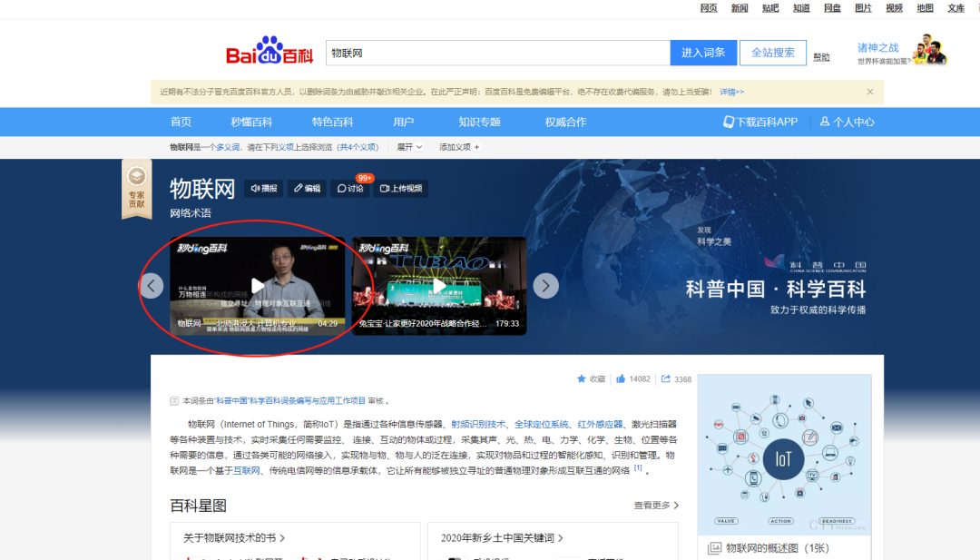
Task: Open 新闻 in top Baidu links
Action: (740, 8)
